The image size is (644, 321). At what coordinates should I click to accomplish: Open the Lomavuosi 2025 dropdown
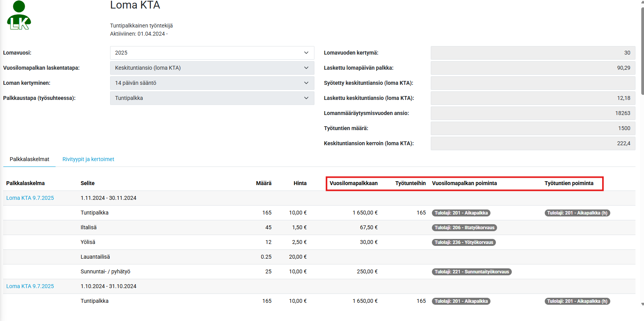pos(212,53)
